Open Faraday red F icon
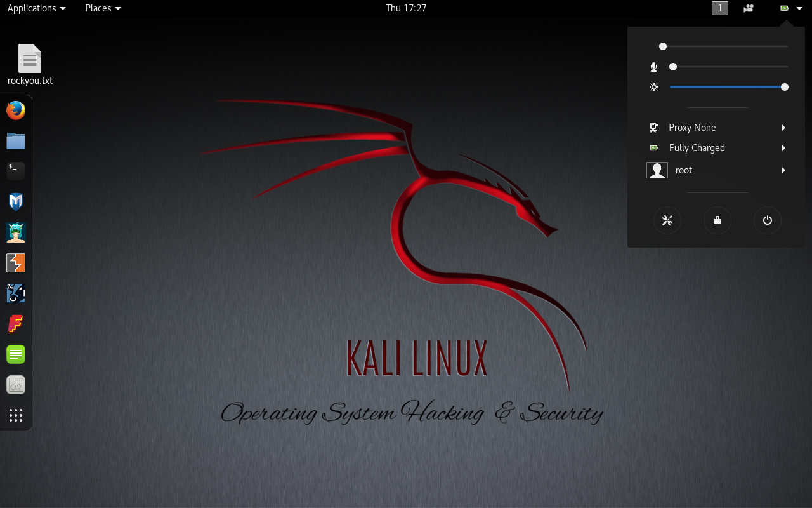Image resolution: width=812 pixels, height=508 pixels. coord(16,324)
